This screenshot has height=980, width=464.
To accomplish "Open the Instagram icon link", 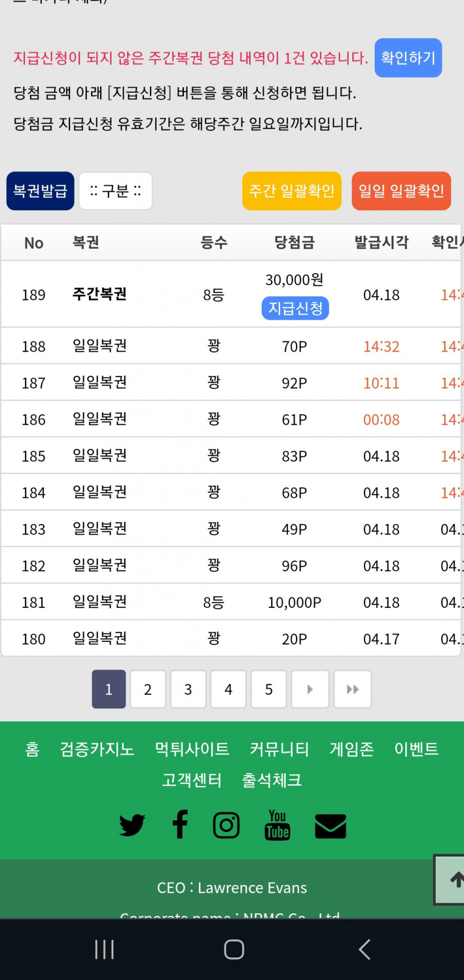I will pyautogui.click(x=226, y=825).
